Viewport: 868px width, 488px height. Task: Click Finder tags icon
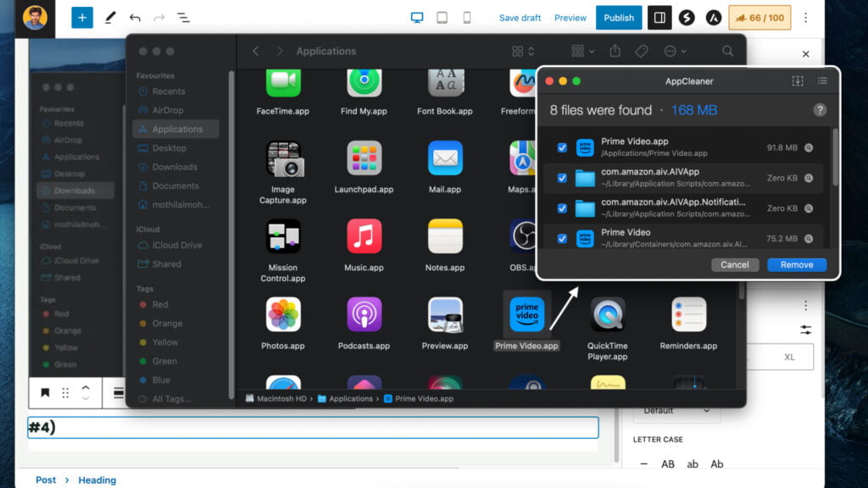coord(641,51)
